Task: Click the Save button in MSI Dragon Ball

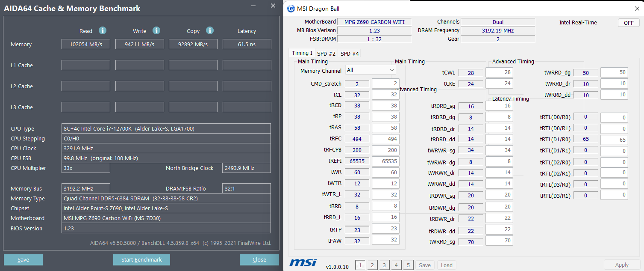Action: pos(425,265)
